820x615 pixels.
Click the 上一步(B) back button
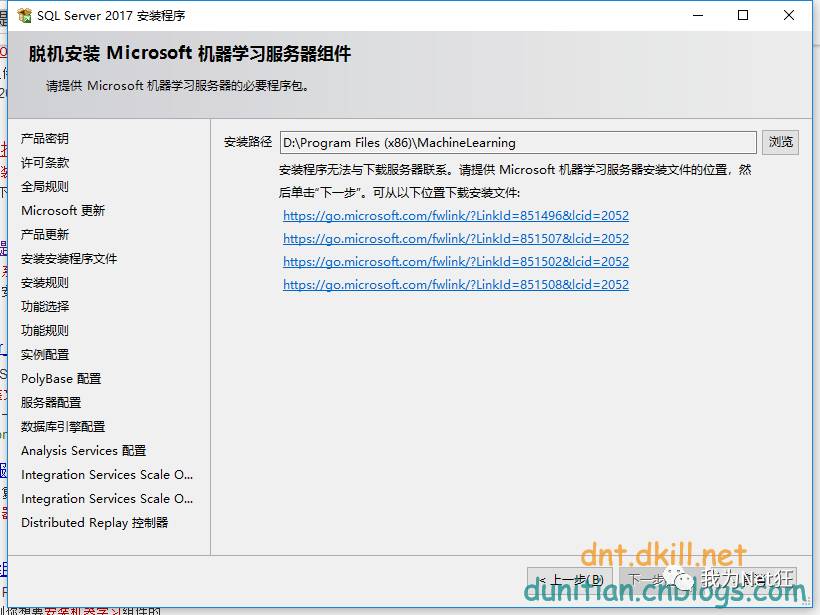click(572, 580)
